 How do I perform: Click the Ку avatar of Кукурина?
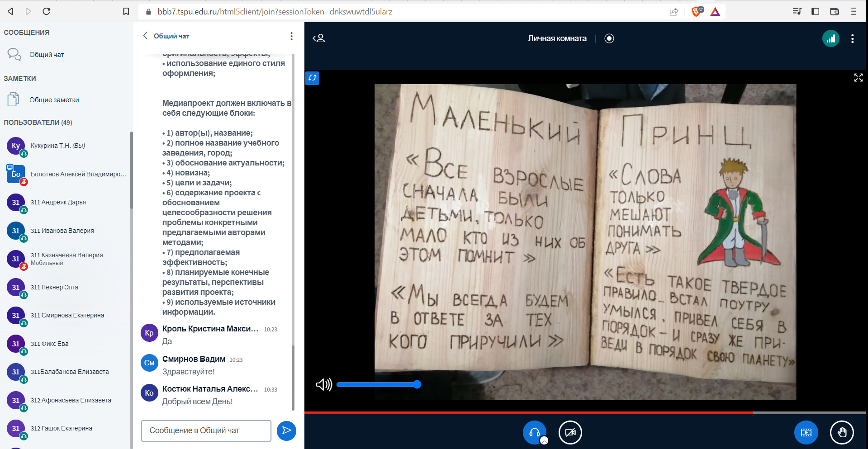click(x=16, y=146)
